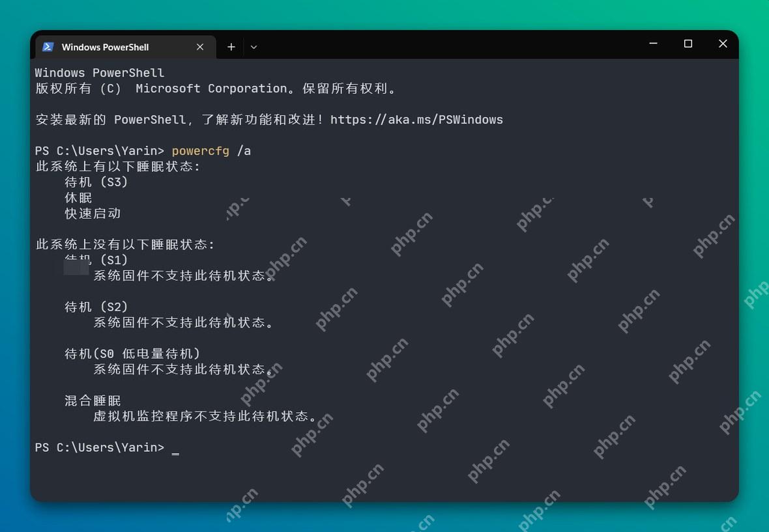Open the new-tab profile dropdown arrow

pyautogui.click(x=254, y=47)
